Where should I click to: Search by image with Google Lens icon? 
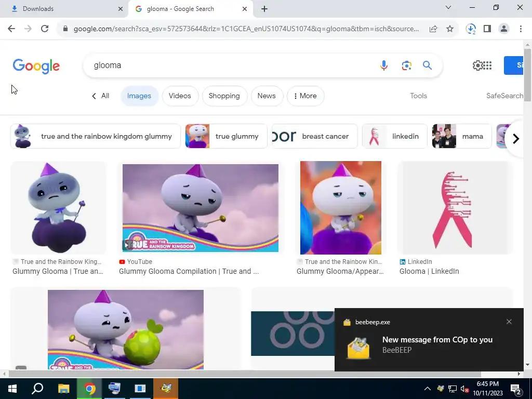[406, 65]
